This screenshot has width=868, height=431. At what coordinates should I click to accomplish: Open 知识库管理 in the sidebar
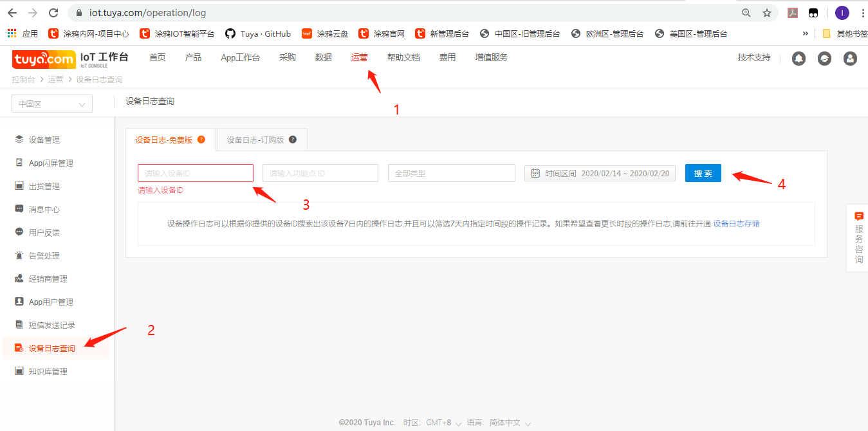(48, 371)
